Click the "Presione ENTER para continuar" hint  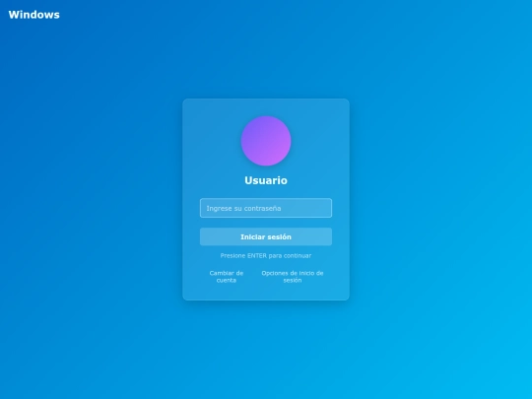click(x=266, y=255)
